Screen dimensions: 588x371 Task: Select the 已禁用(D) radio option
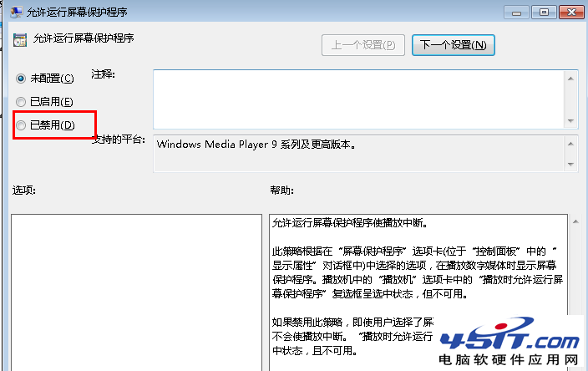[21, 125]
